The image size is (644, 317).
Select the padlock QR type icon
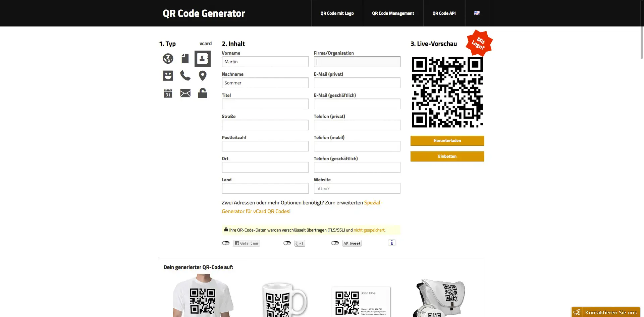click(203, 93)
